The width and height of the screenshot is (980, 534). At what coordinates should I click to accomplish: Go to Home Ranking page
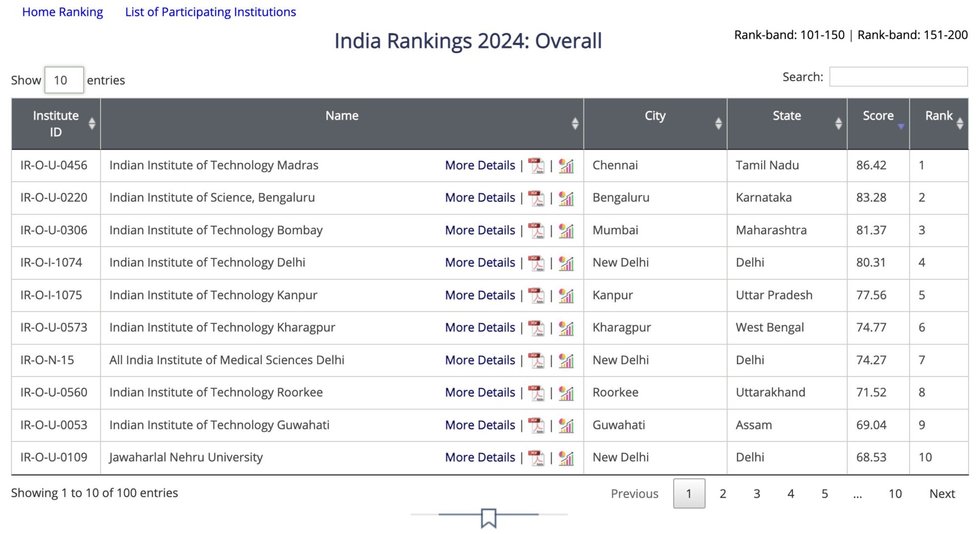(x=62, y=12)
